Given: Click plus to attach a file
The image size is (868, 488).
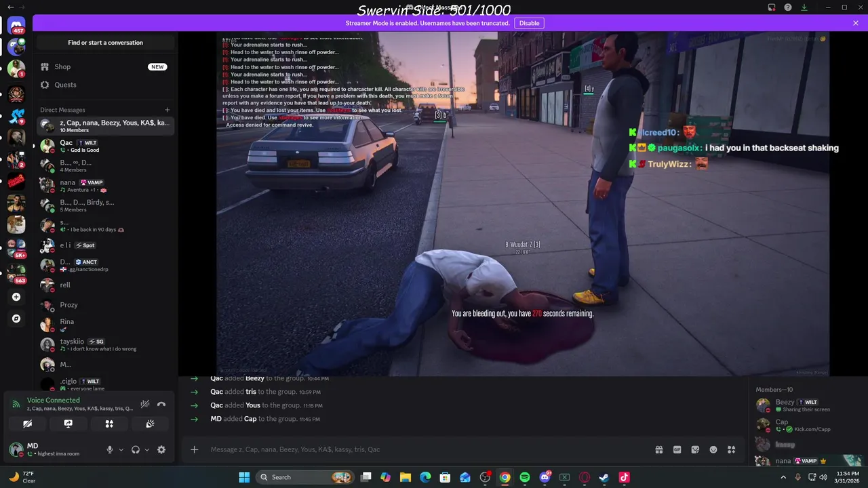Looking at the screenshot, I should (194, 449).
